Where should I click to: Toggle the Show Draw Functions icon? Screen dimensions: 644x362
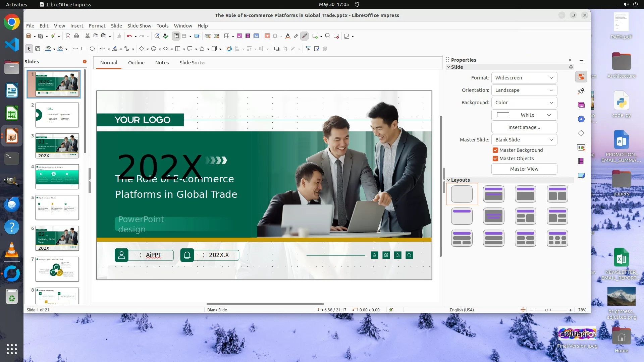[304, 36]
